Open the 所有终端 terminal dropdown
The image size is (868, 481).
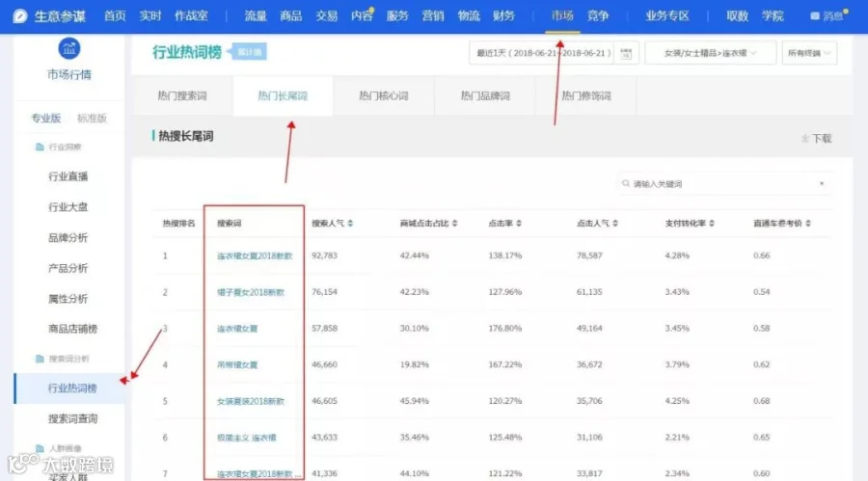[x=809, y=53]
